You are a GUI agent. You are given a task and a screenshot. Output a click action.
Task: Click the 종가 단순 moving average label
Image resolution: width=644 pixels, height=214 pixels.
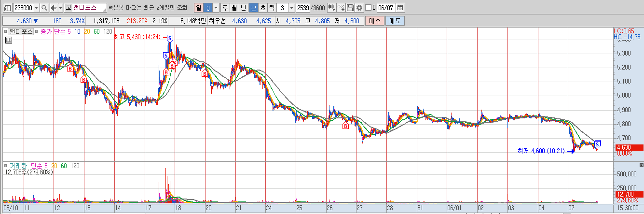pos(53,31)
